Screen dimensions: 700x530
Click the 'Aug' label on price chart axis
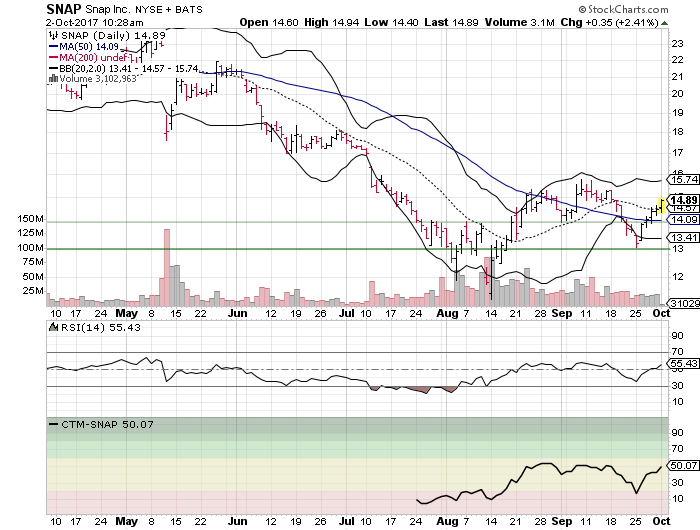click(x=447, y=313)
